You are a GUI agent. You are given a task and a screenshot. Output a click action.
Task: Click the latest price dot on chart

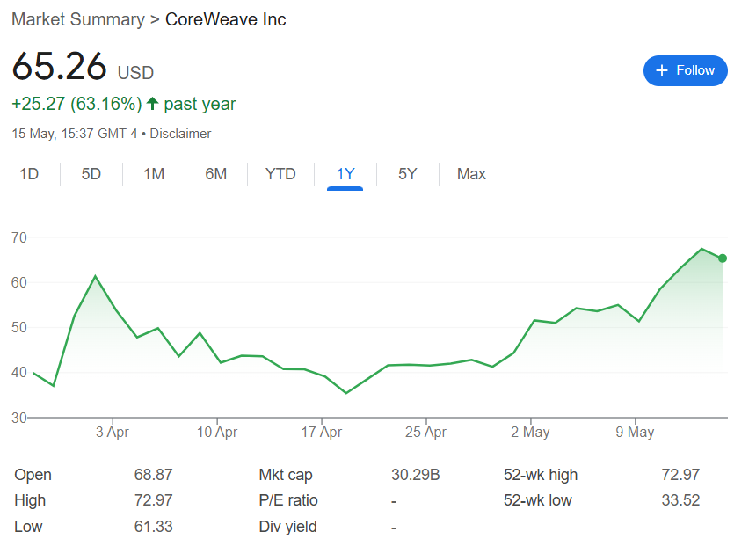click(723, 258)
